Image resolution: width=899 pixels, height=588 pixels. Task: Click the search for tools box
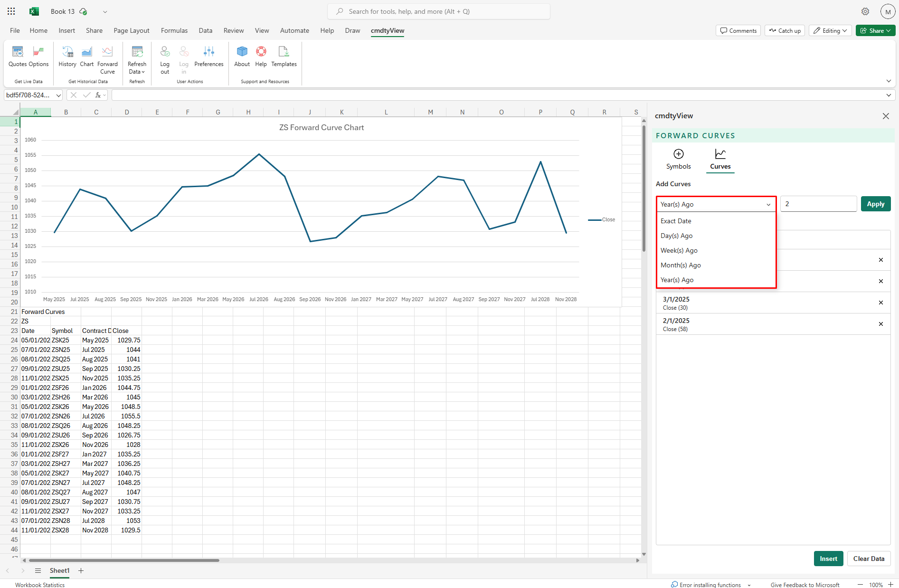[x=439, y=11]
